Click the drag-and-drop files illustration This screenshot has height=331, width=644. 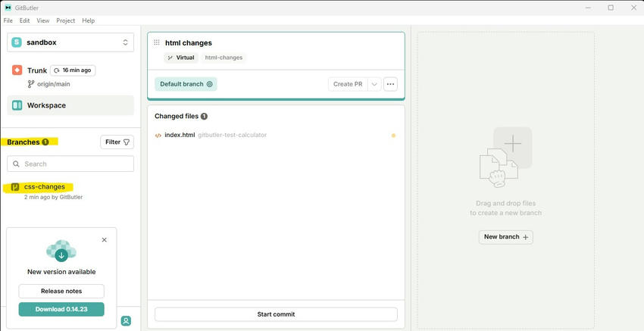[505, 158]
